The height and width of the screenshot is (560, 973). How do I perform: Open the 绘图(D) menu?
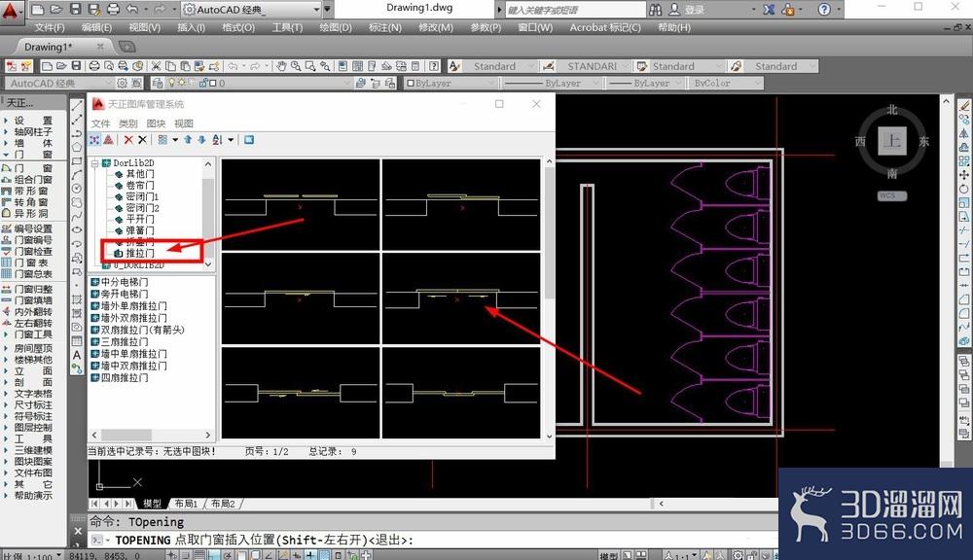[x=335, y=28]
